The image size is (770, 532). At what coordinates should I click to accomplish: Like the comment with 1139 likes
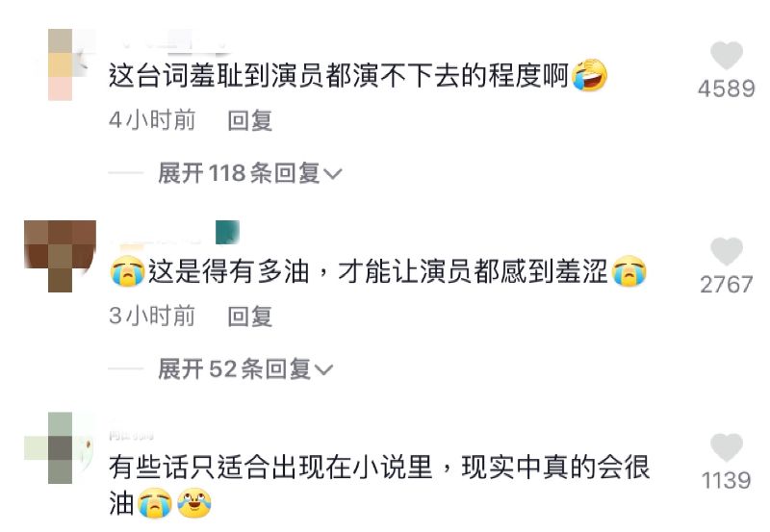pos(727,447)
